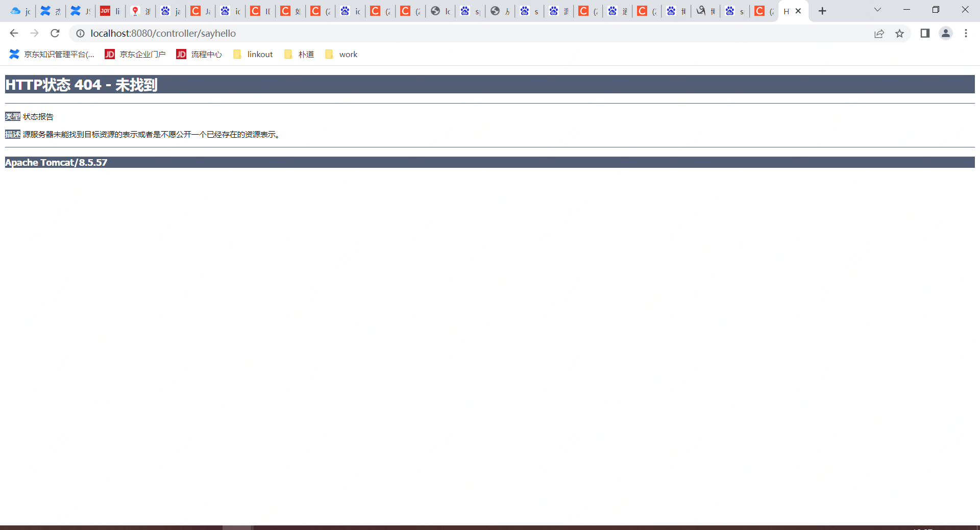Click the 源服务器未能找到目标资源 description sentence
This screenshot has width=980, height=530.
point(152,135)
